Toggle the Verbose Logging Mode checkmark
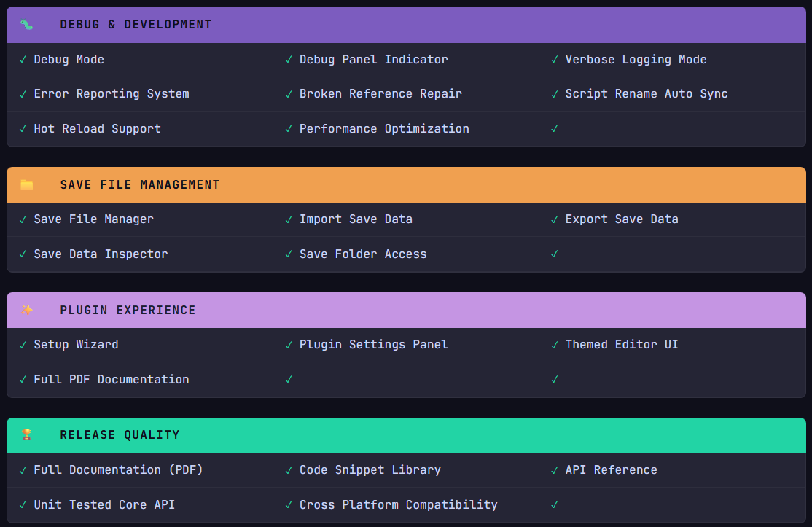Screen dimensions: 812x527 [554, 60]
